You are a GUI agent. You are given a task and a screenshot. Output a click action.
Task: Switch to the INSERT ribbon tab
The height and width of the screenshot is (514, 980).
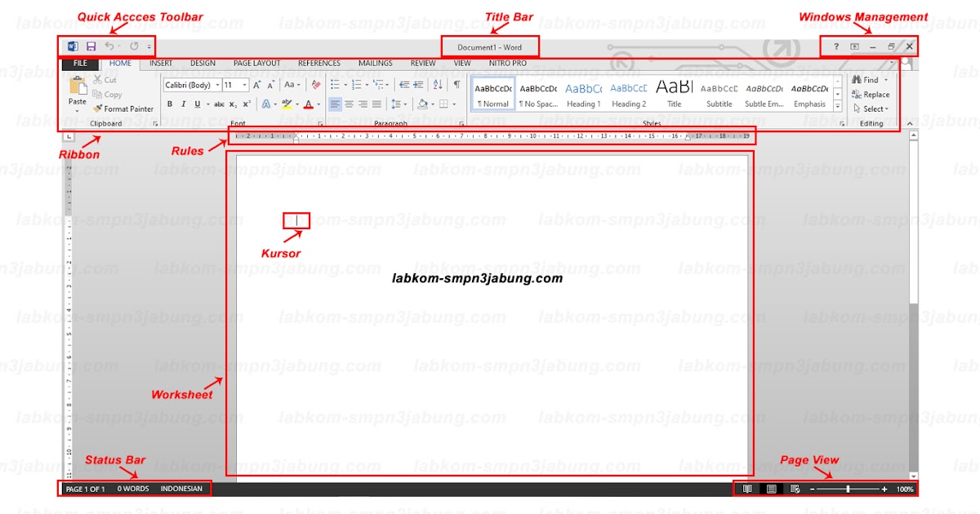160,63
